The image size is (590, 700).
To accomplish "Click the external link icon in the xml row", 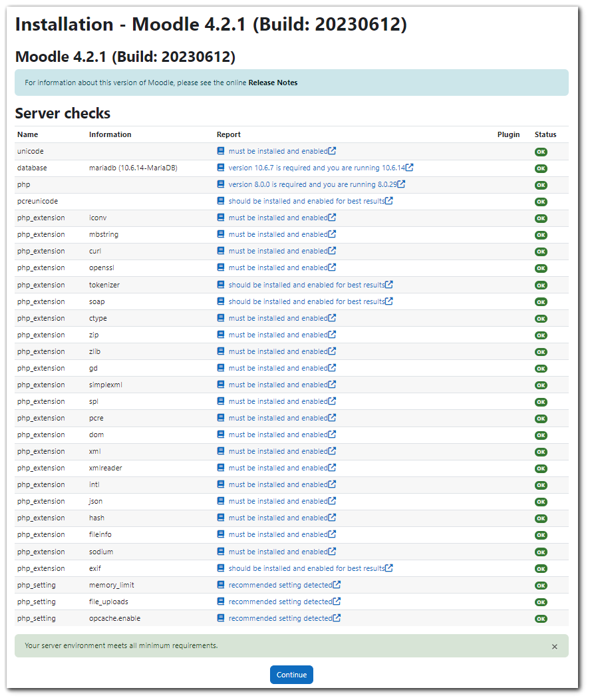I will point(332,451).
